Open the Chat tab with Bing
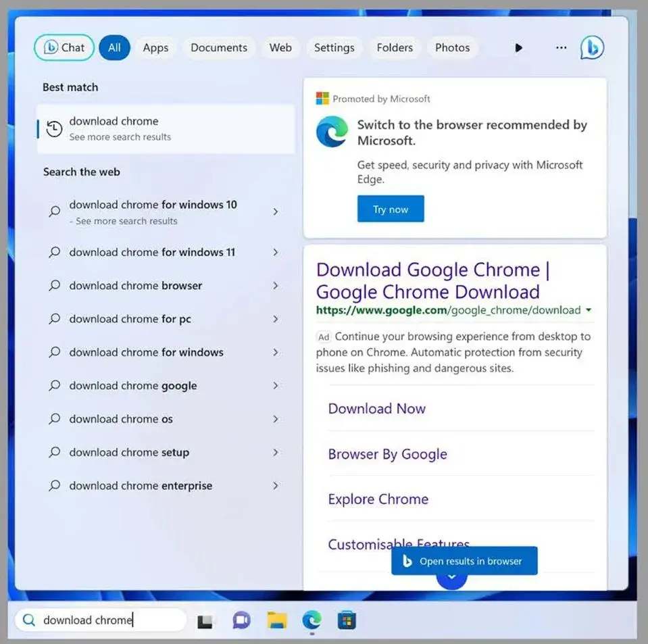The width and height of the screenshot is (648, 644). (64, 47)
